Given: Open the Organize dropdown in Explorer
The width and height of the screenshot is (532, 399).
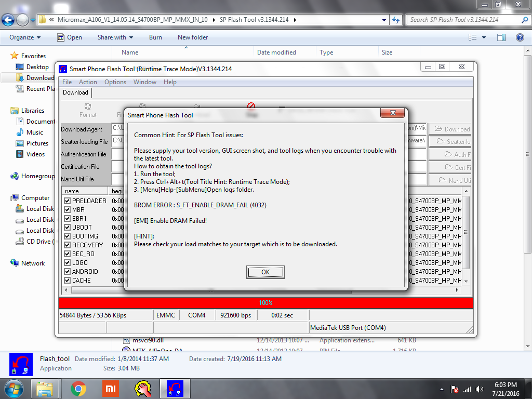Looking at the screenshot, I should coord(25,37).
